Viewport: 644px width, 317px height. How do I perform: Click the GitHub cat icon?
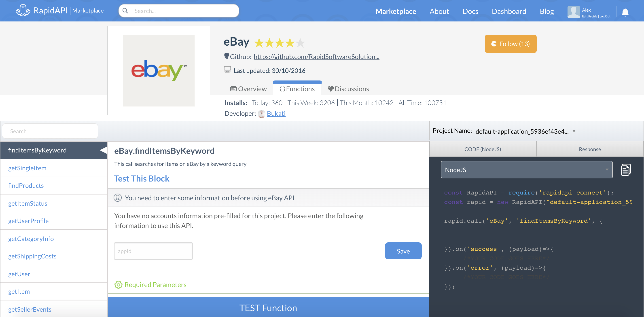tap(227, 56)
